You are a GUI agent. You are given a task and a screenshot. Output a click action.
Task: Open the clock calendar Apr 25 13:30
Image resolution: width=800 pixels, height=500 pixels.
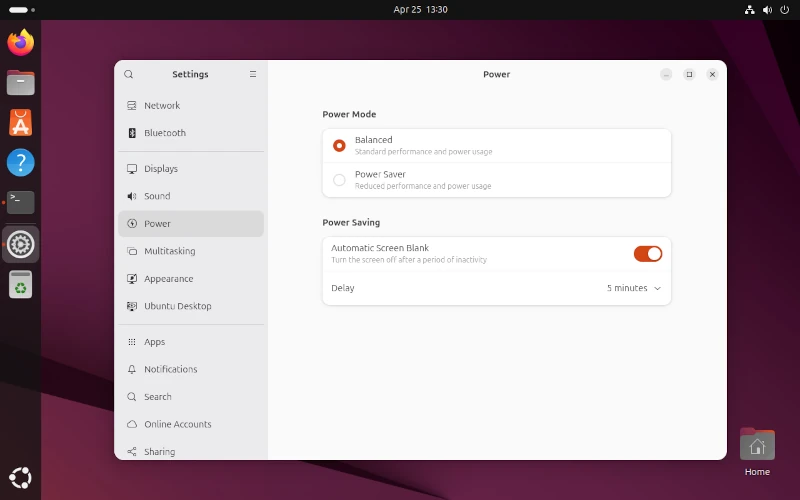[x=420, y=10]
